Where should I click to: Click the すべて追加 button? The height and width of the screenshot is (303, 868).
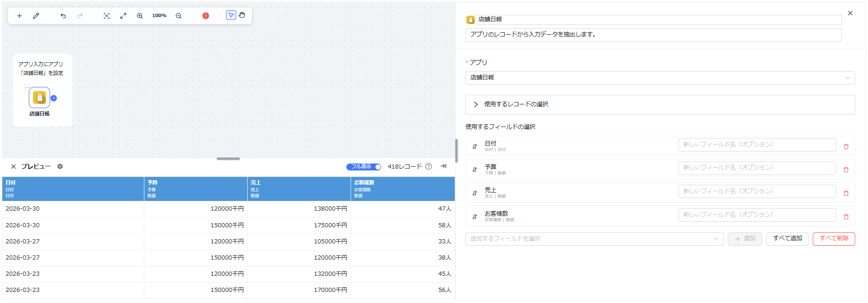[787, 239]
